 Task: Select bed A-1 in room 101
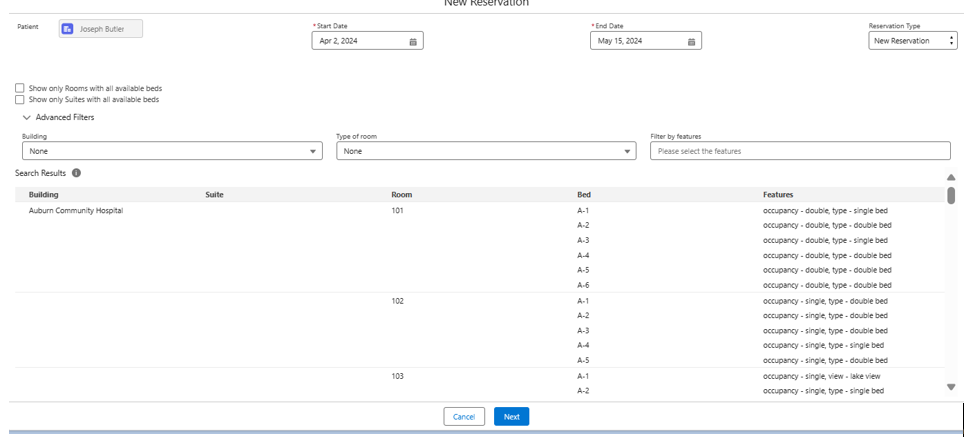pyautogui.click(x=583, y=211)
